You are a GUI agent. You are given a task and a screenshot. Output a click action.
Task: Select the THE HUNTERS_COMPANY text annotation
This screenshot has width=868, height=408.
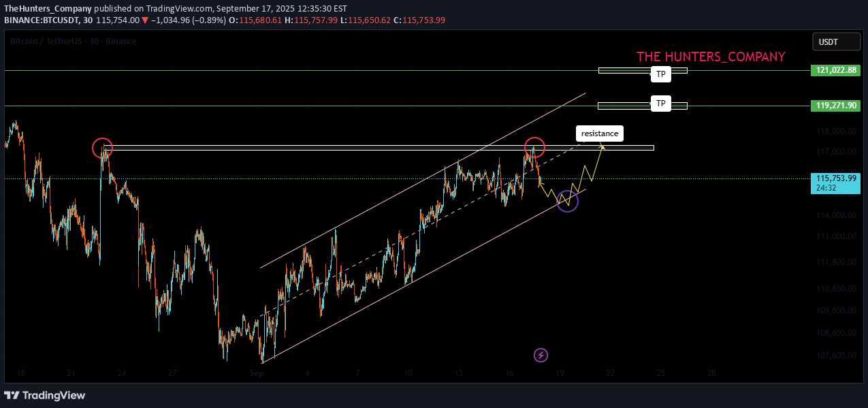click(x=711, y=57)
